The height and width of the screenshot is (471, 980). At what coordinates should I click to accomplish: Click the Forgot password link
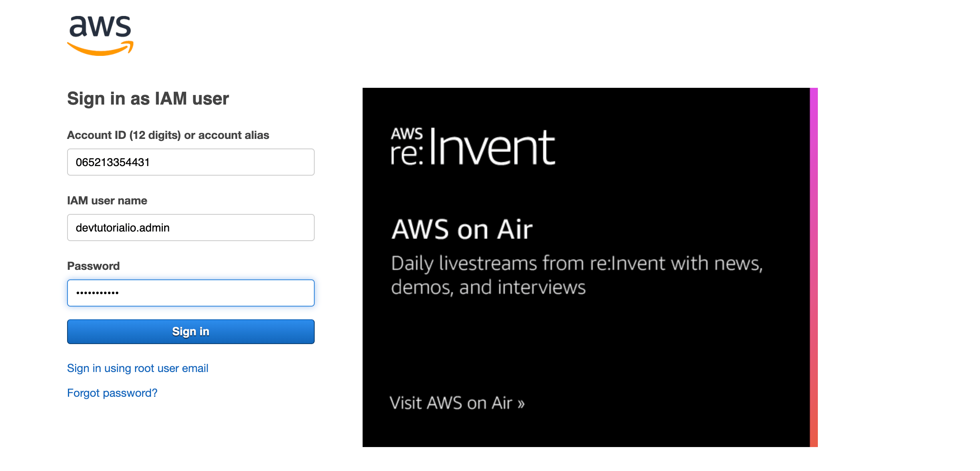click(x=112, y=393)
